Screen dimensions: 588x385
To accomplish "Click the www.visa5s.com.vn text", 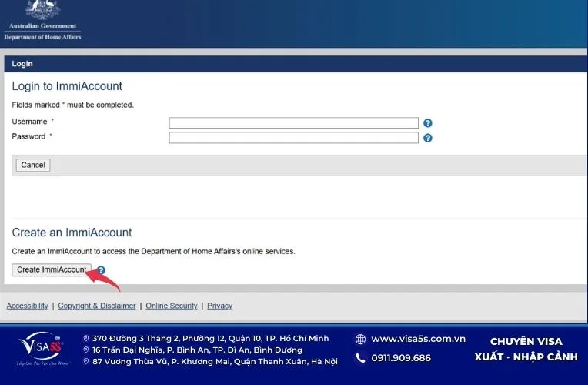I will [x=418, y=339].
